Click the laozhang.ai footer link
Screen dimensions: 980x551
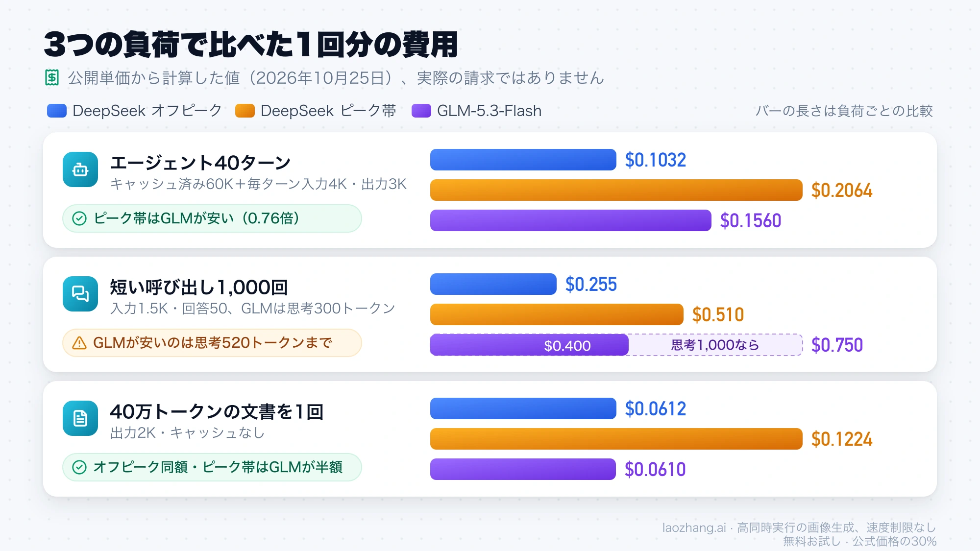[694, 527]
